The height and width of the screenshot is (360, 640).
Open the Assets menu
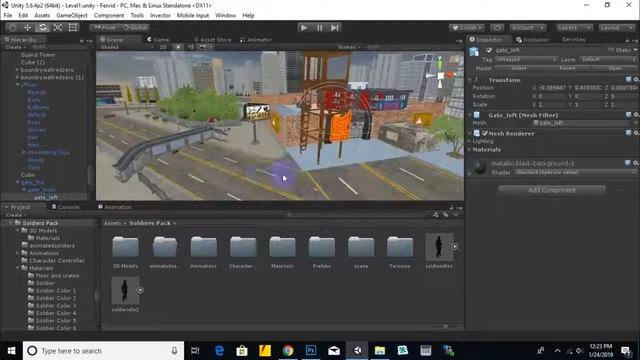point(42,16)
